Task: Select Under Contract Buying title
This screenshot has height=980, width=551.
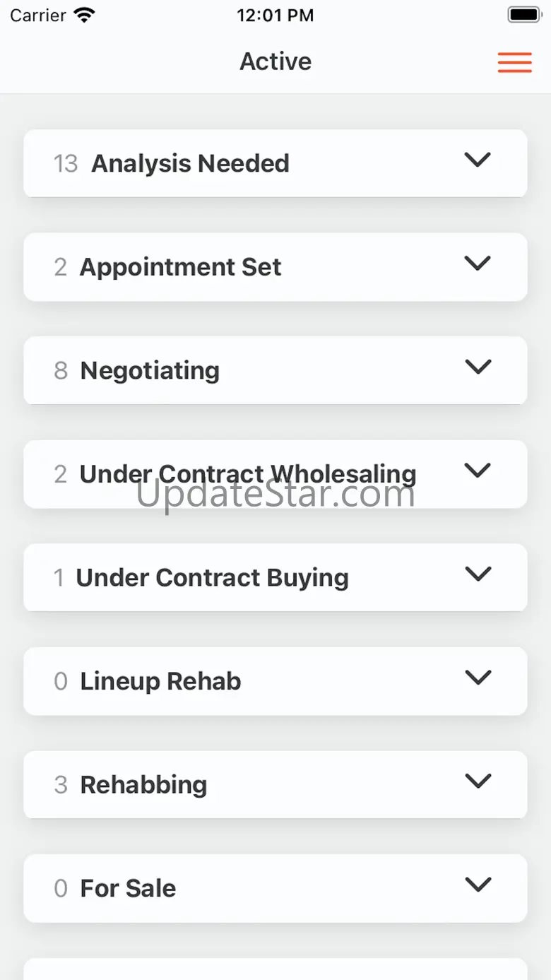Action: [212, 577]
